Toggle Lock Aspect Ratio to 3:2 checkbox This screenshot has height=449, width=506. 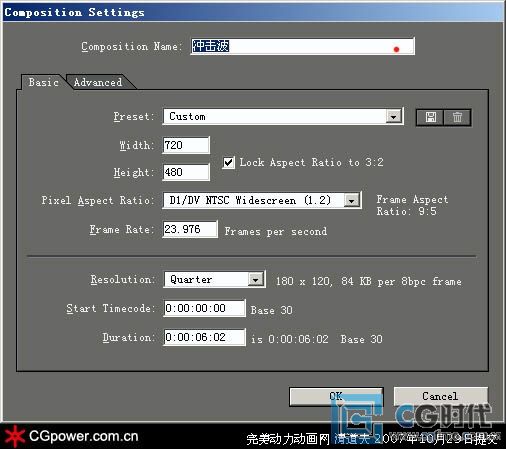(228, 163)
